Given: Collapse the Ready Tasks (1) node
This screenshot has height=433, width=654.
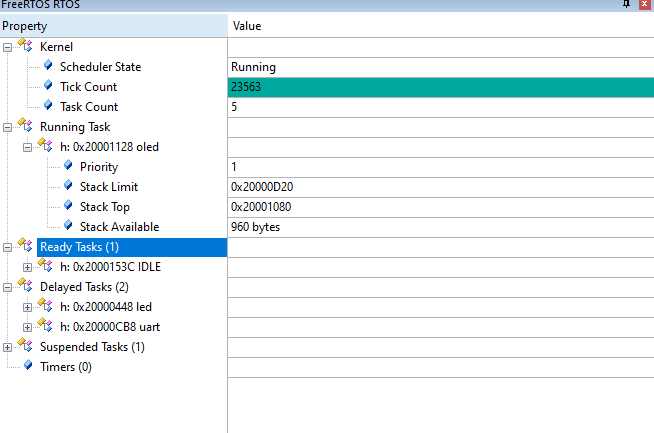Looking at the screenshot, I should (x=7, y=247).
